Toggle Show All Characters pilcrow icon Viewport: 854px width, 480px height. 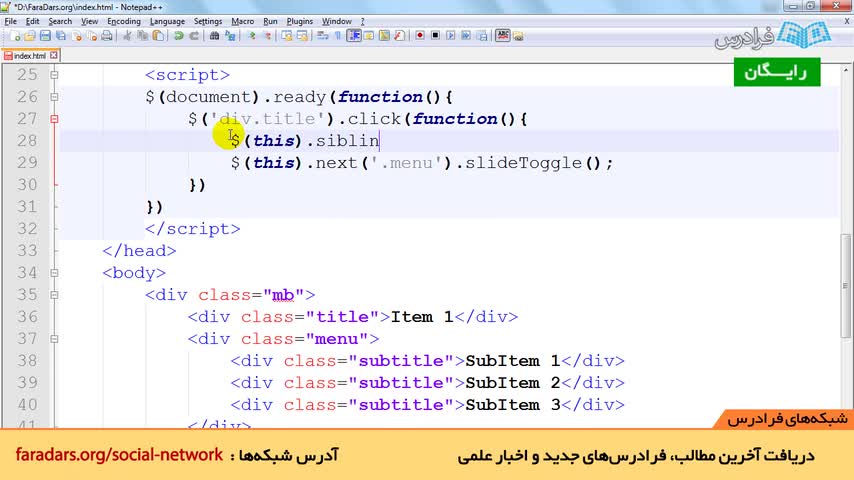point(338,36)
